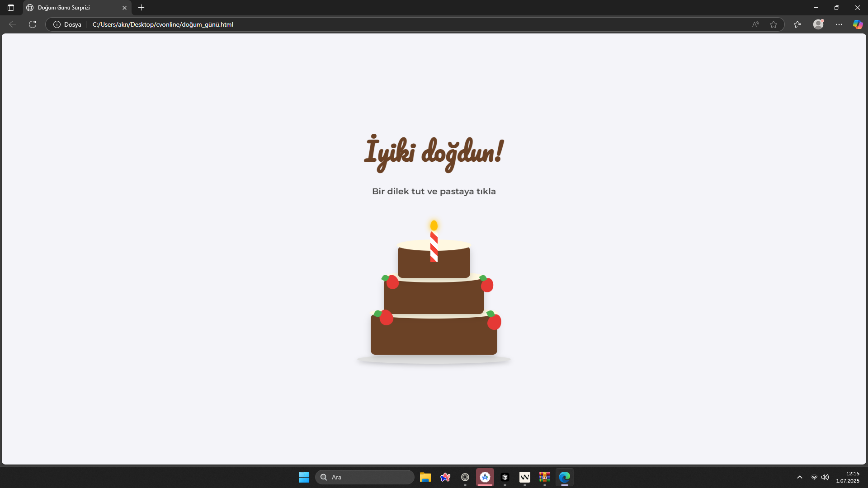Open the browser profile avatar
The width and height of the screenshot is (868, 488).
[x=818, y=24]
